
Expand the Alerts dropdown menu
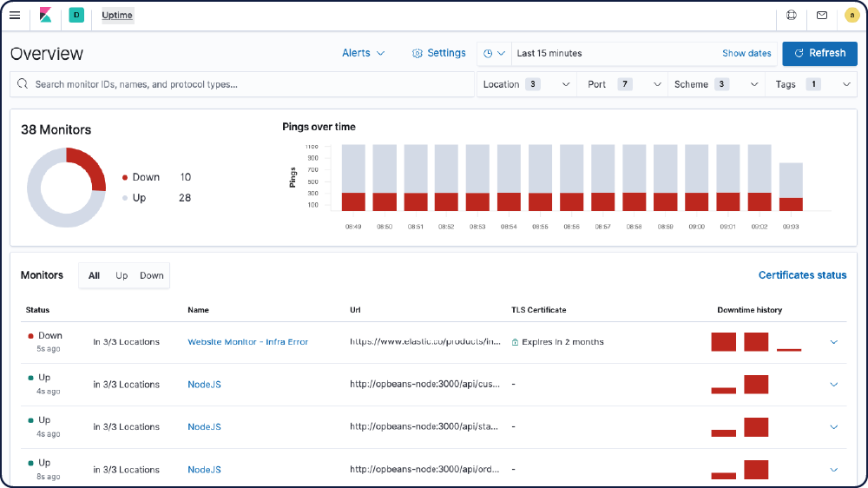pos(363,53)
